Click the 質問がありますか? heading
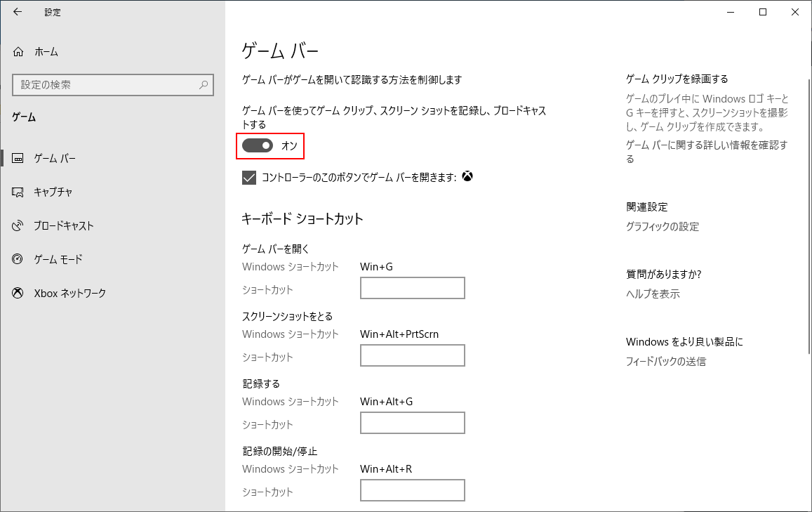Image resolution: width=812 pixels, height=512 pixels. (x=663, y=275)
